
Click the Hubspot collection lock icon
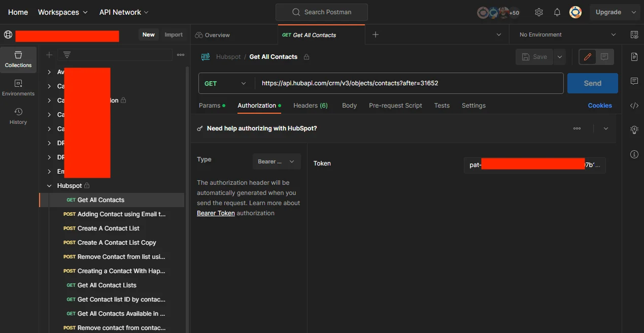click(87, 186)
